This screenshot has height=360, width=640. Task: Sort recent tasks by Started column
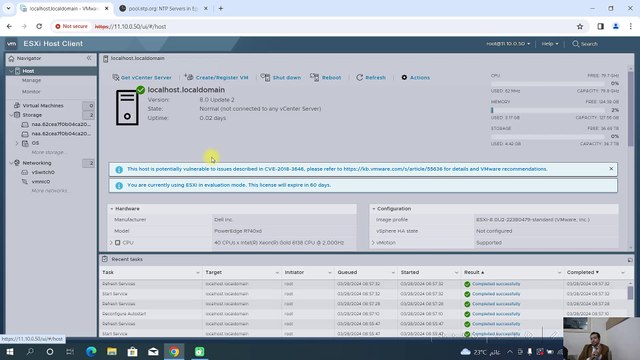coord(410,272)
